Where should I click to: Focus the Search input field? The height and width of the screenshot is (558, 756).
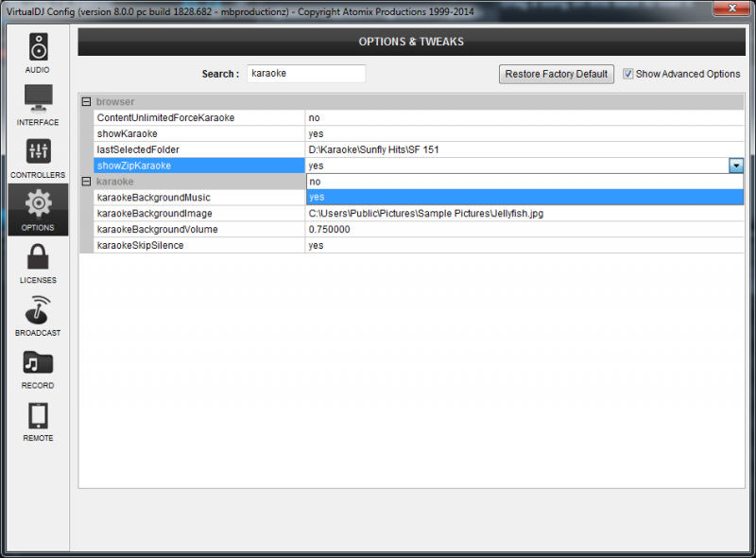coord(306,74)
